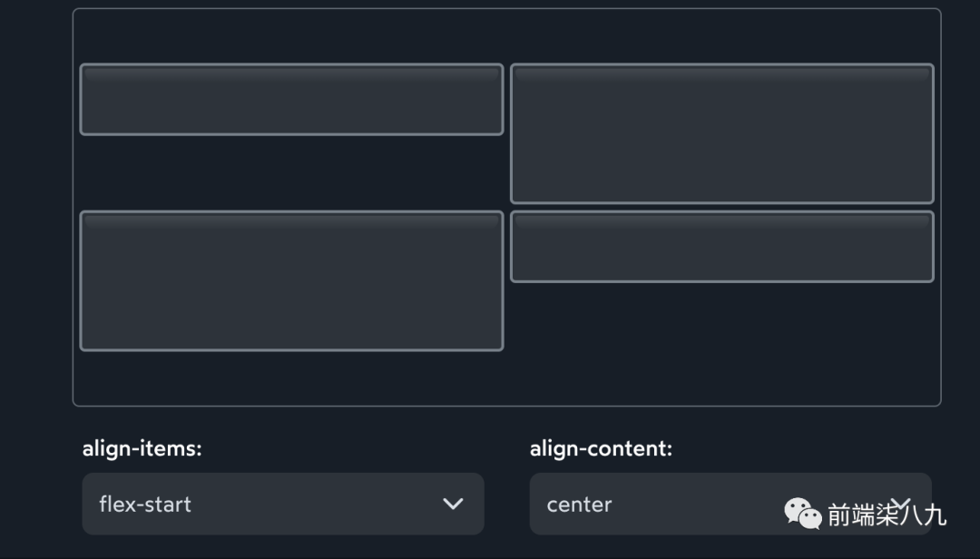Select the tall top-right flex item

pyautogui.click(x=721, y=133)
